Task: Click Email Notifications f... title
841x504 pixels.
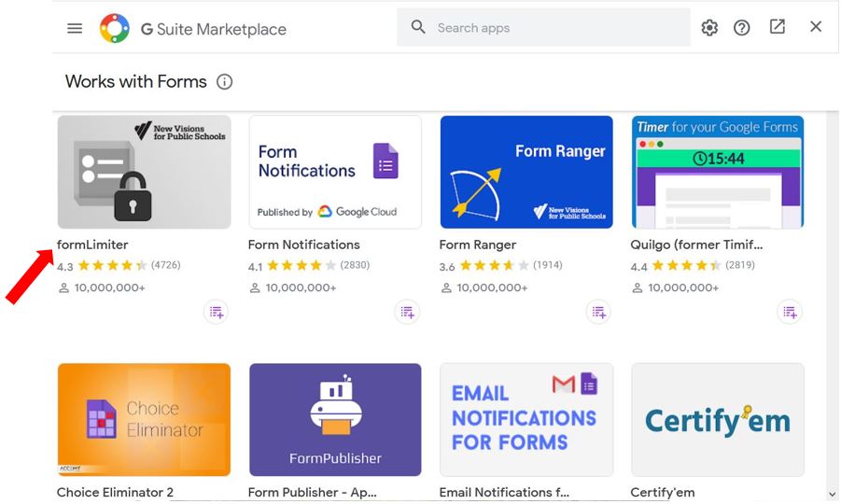Action: 504,492
